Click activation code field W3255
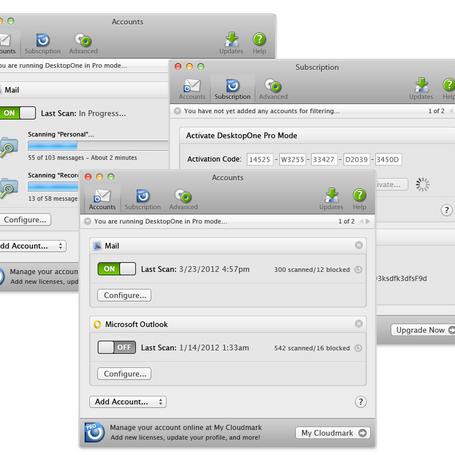Viewport: 455px width, 455px height. click(292, 159)
